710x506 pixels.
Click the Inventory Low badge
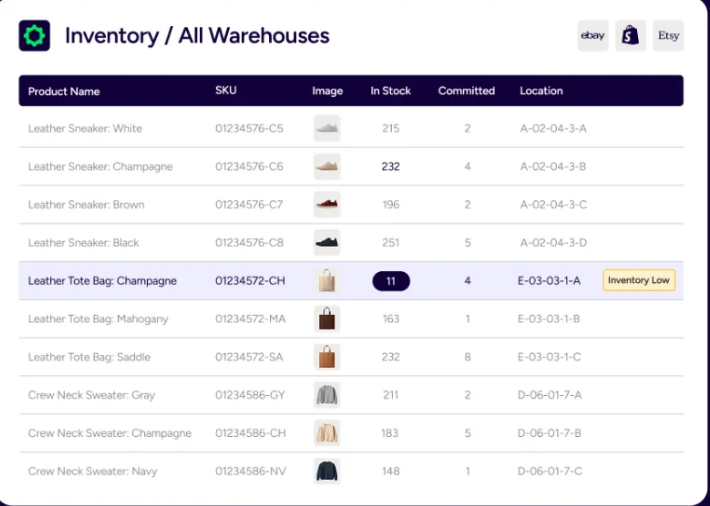tap(639, 280)
